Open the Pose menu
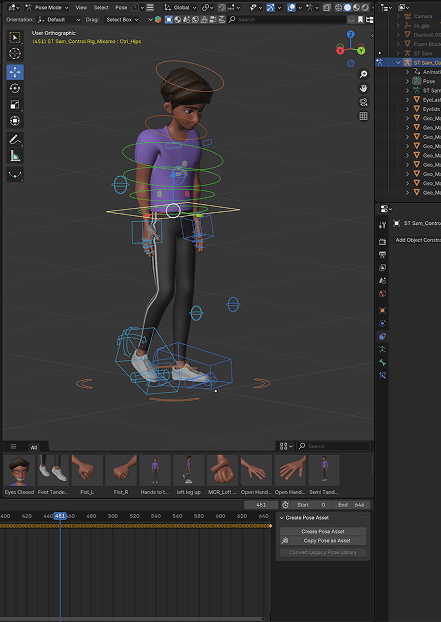The image size is (441, 622). (x=121, y=8)
